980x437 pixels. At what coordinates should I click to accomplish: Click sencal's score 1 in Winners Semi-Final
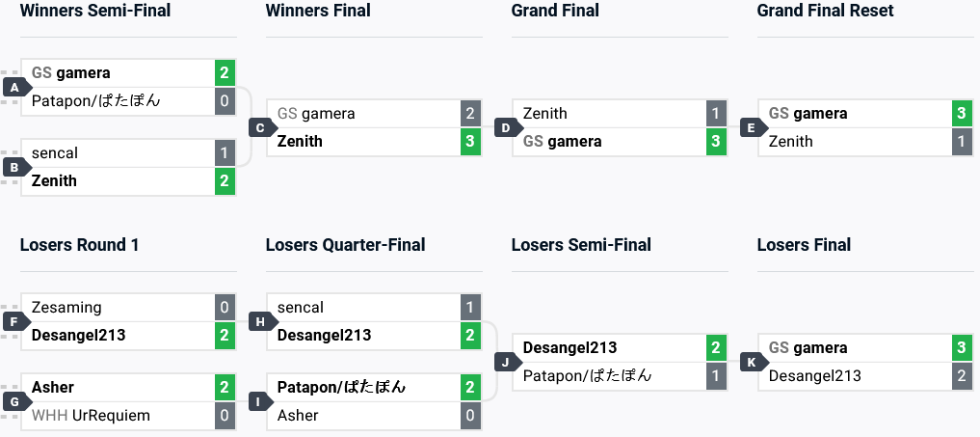coord(225,153)
